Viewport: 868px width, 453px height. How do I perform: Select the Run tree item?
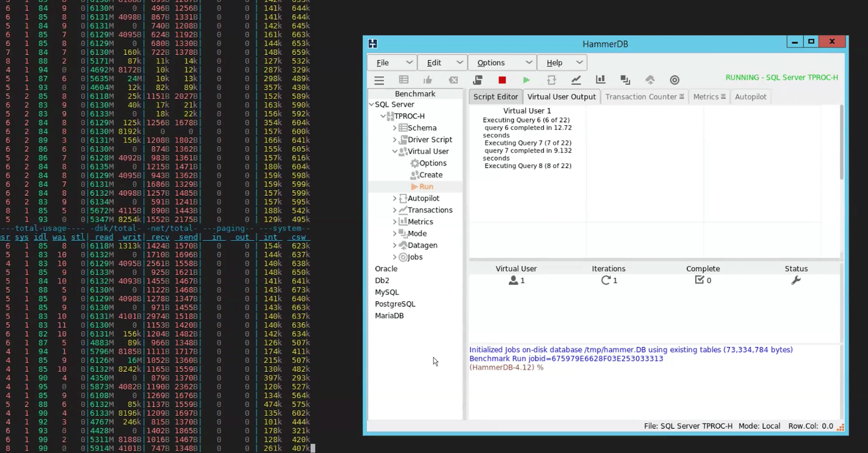[x=426, y=187]
